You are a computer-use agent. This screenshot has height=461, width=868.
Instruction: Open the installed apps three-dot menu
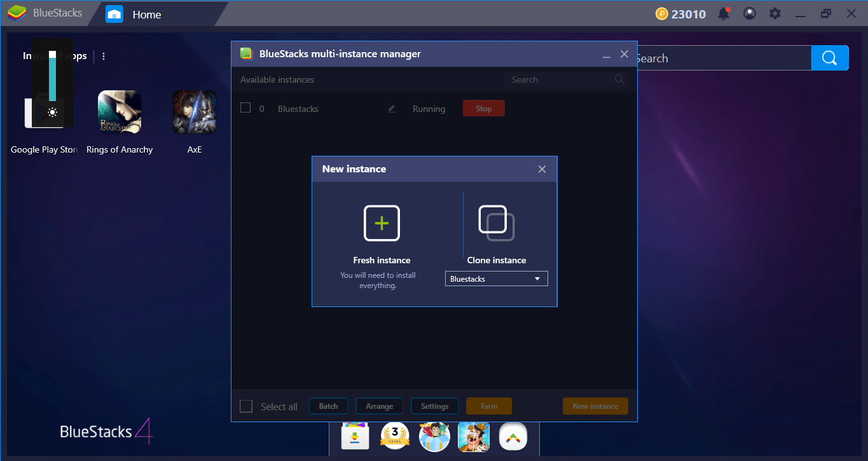(x=104, y=56)
